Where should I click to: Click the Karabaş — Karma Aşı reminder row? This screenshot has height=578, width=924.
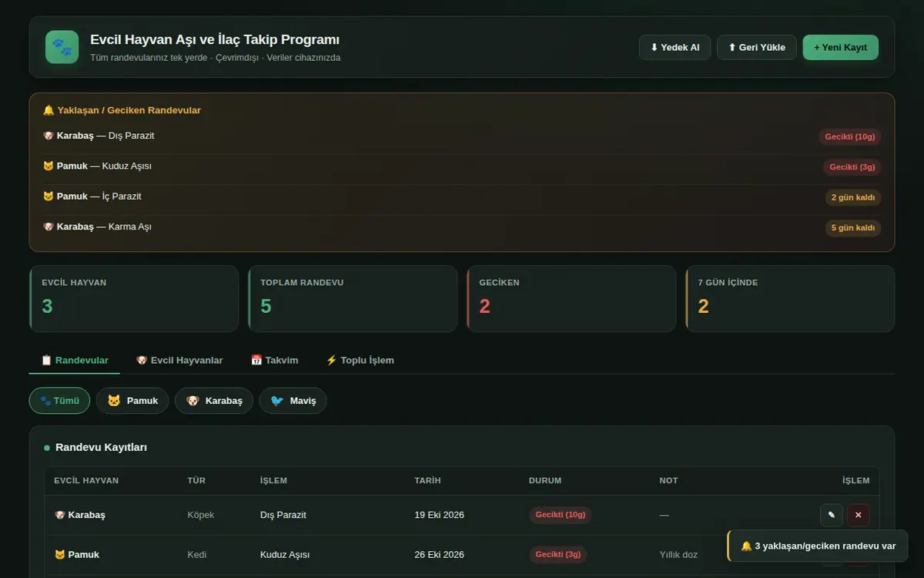click(x=462, y=227)
